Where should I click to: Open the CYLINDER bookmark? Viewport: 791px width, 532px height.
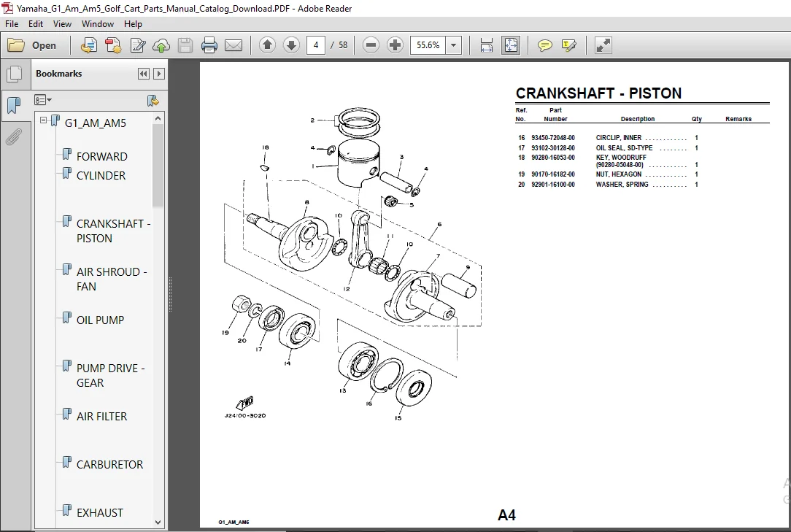pos(101,176)
